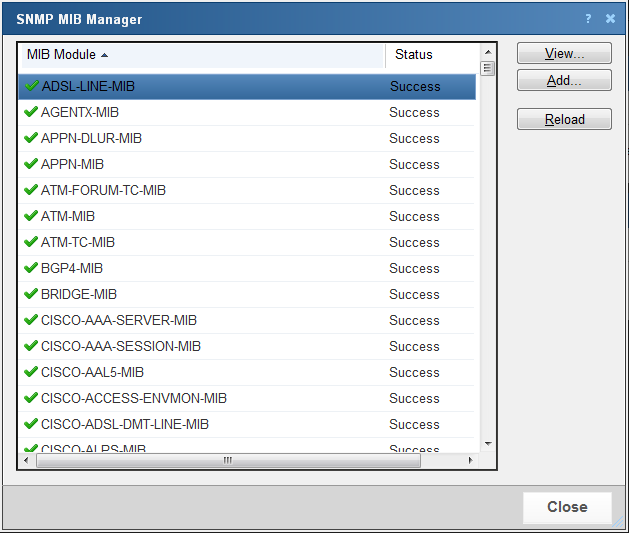Image resolution: width=629 pixels, height=533 pixels.
Task: Click checkmark icon next to APPN-MIB
Action: pos(31,164)
